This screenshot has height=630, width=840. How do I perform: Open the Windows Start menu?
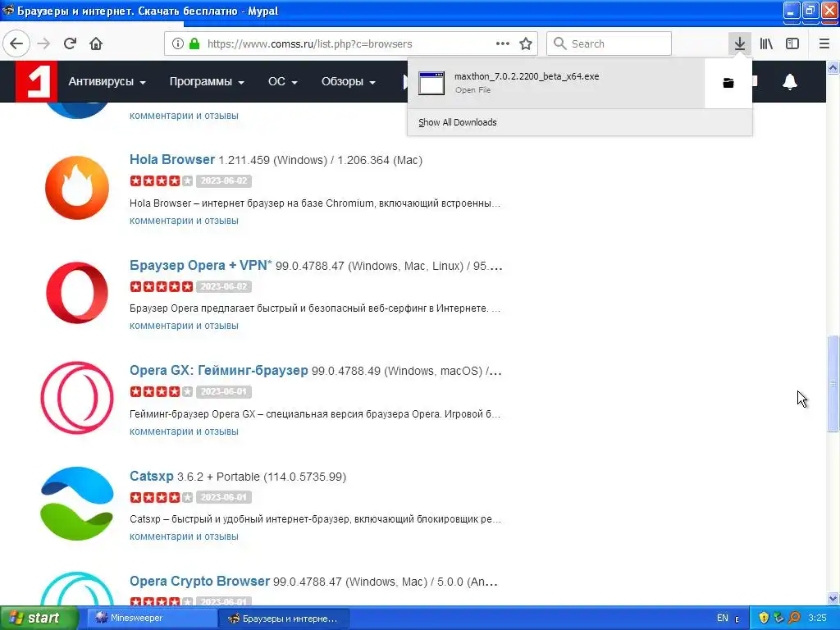pyautogui.click(x=39, y=618)
